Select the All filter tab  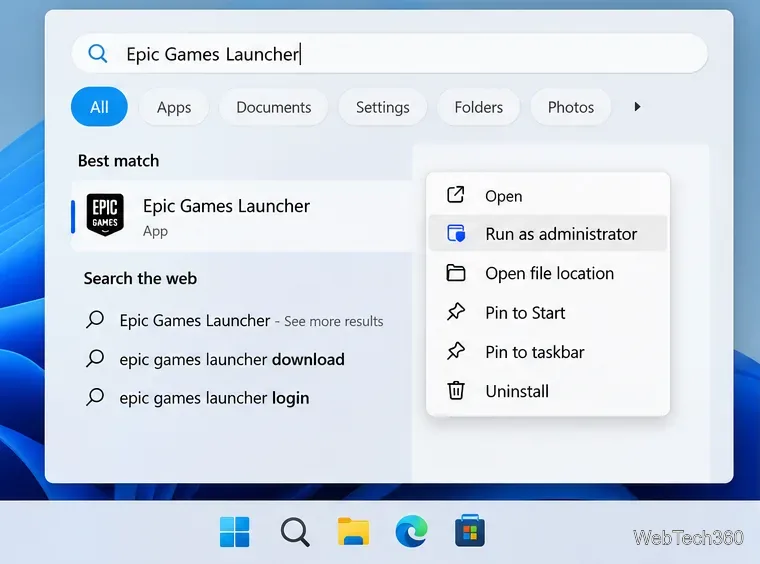(x=99, y=107)
